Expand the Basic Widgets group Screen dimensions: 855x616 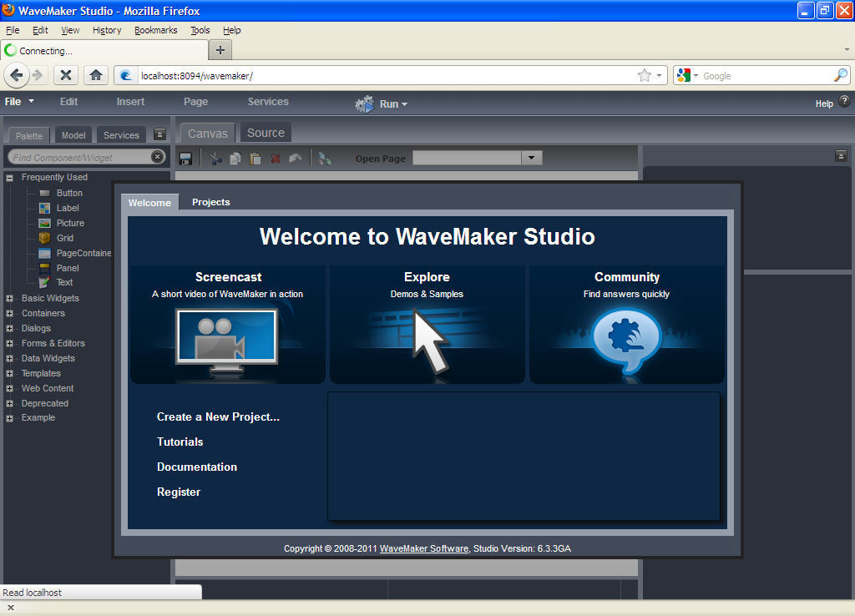coord(9,299)
